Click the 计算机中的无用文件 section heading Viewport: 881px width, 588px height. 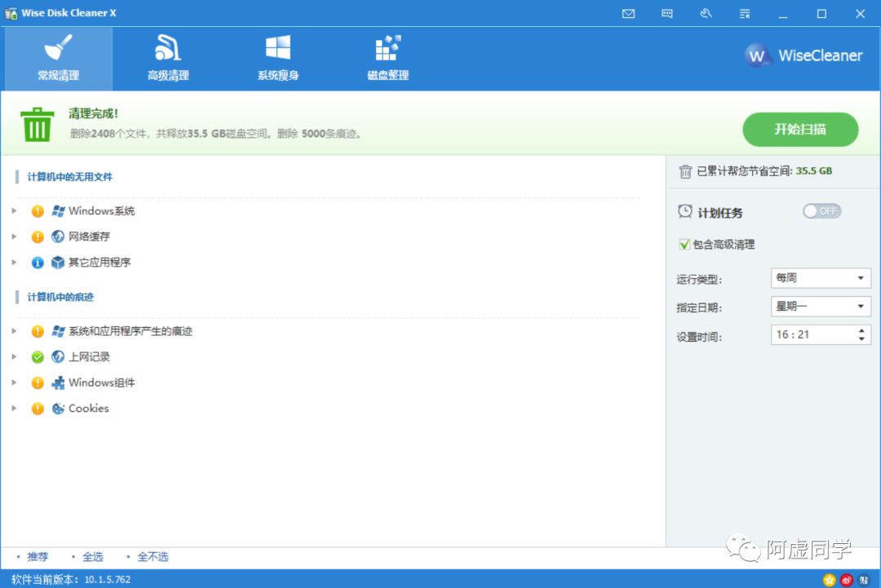pos(69,177)
